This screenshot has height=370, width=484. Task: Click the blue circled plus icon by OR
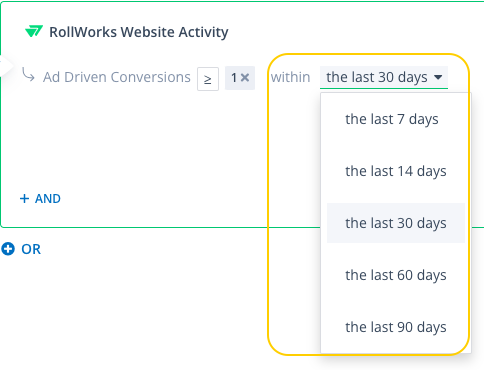point(8,249)
